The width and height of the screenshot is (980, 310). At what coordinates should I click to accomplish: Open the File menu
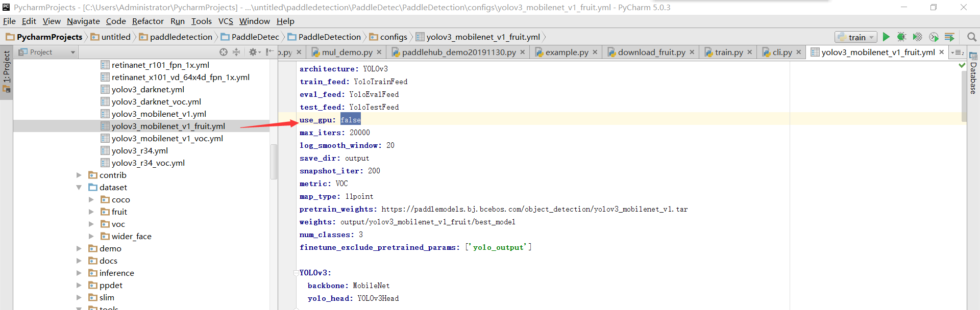pyautogui.click(x=9, y=21)
